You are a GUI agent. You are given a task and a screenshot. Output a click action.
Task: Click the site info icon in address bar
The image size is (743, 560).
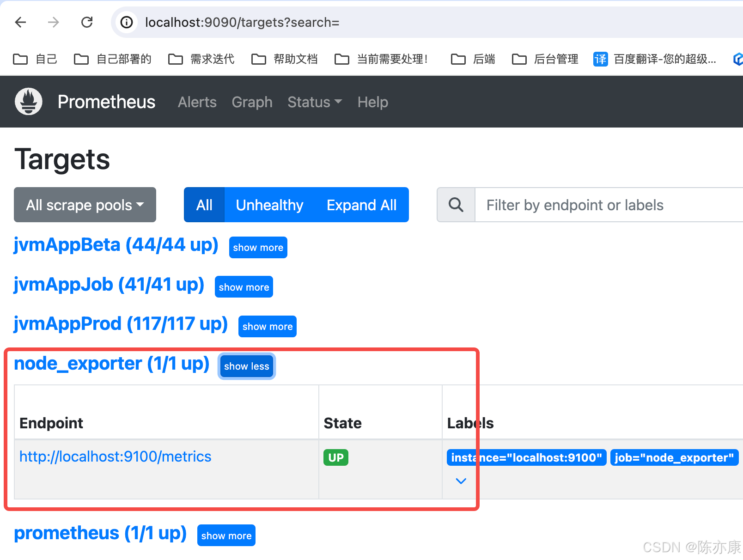click(x=127, y=22)
